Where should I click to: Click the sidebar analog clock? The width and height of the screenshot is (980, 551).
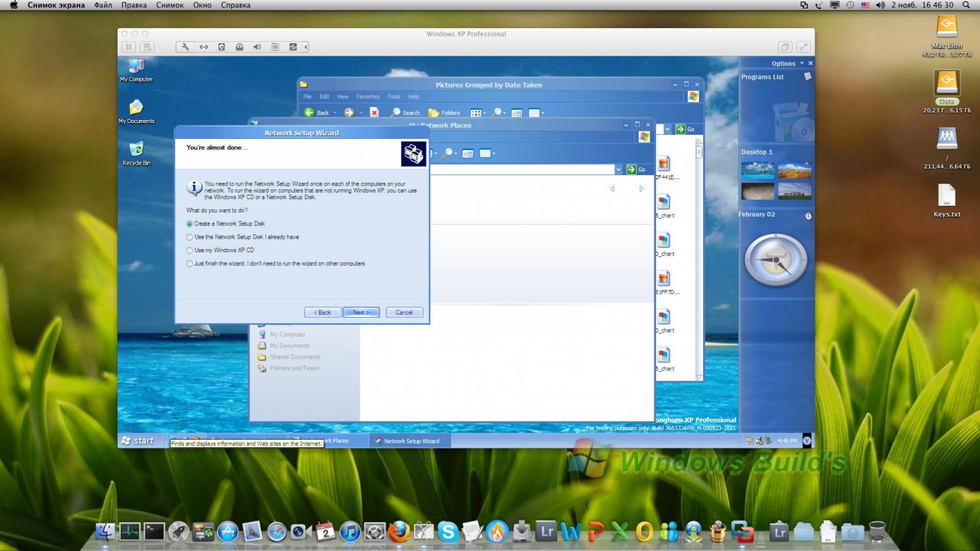[776, 260]
